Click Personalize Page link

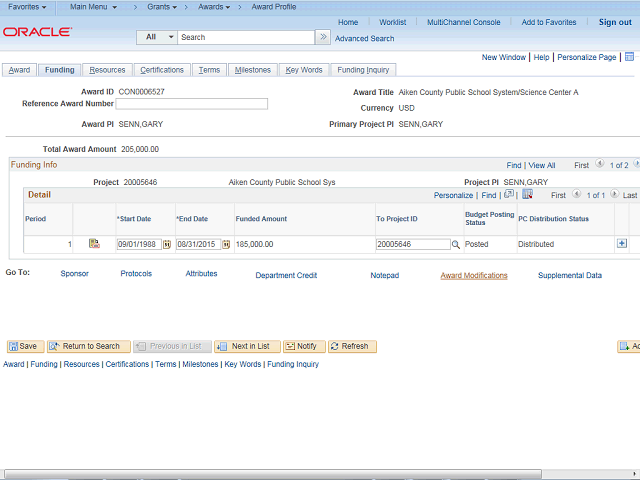(x=587, y=57)
